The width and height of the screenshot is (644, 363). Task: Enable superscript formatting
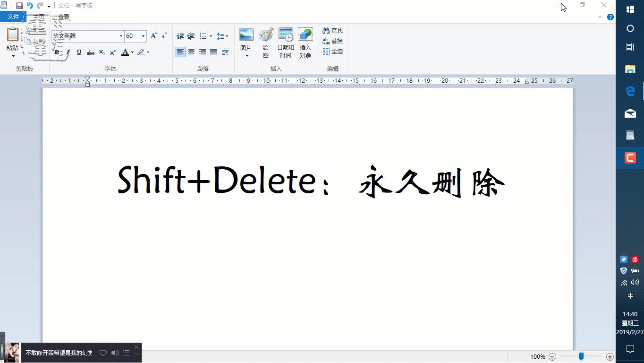coord(112,52)
